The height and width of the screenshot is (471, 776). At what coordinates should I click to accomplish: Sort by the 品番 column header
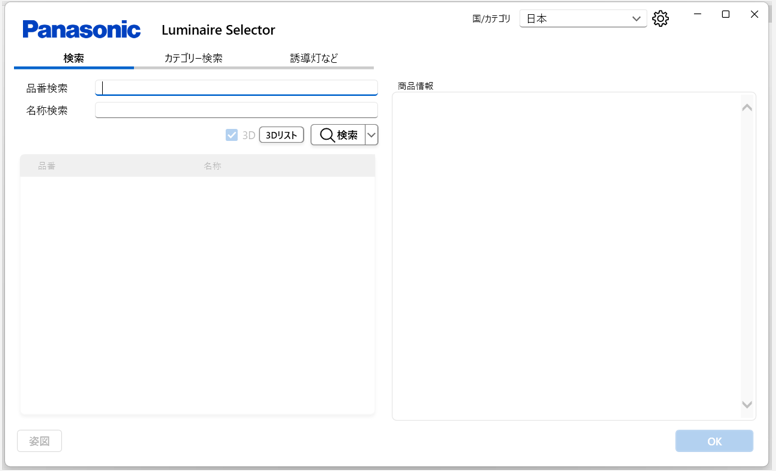click(47, 166)
